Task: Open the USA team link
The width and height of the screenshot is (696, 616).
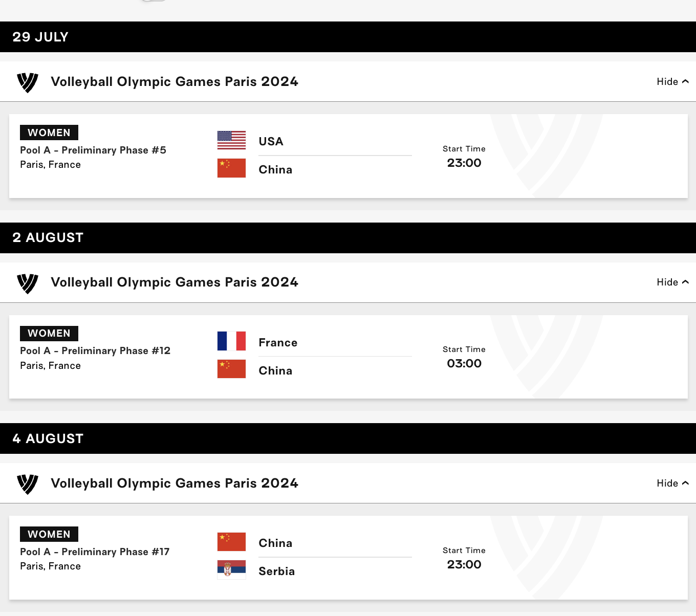Action: pos(271,142)
